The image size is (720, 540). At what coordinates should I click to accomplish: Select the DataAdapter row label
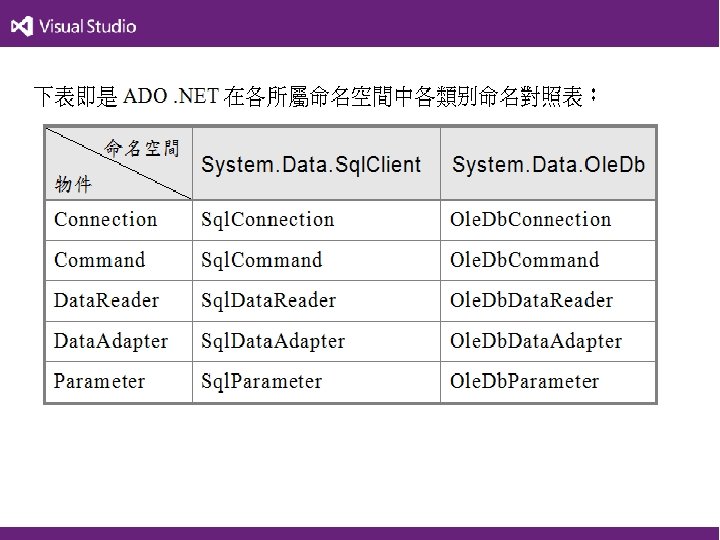tap(111, 341)
